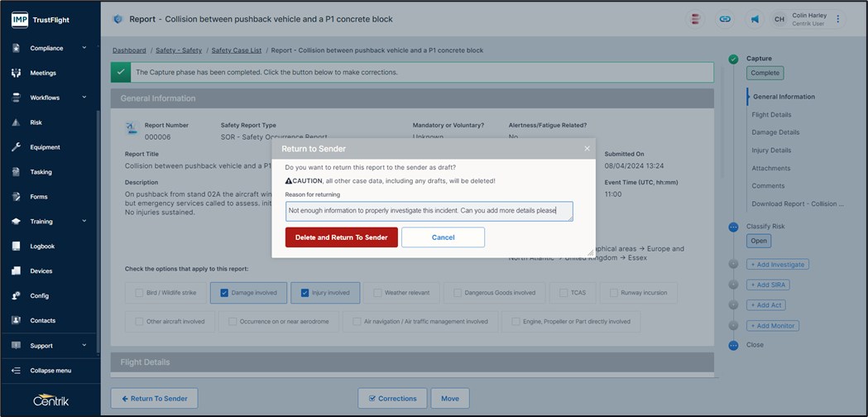Go to Damage Details section
Viewport: 868px width, 417px height.
[x=775, y=132]
